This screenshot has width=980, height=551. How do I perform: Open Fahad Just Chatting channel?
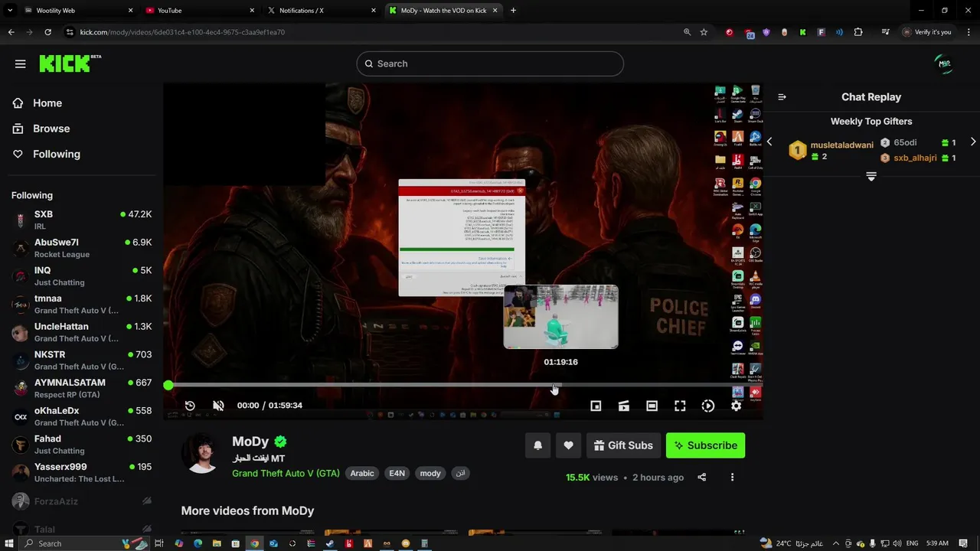point(81,444)
